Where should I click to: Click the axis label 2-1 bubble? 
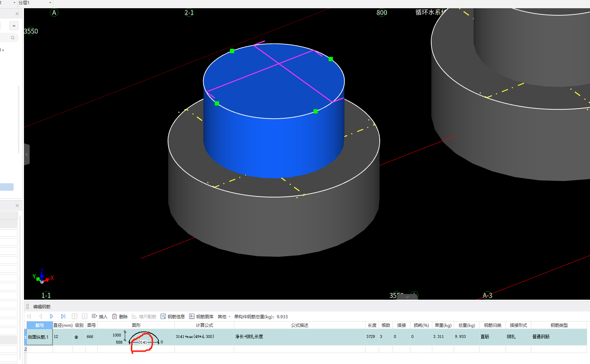click(x=189, y=13)
